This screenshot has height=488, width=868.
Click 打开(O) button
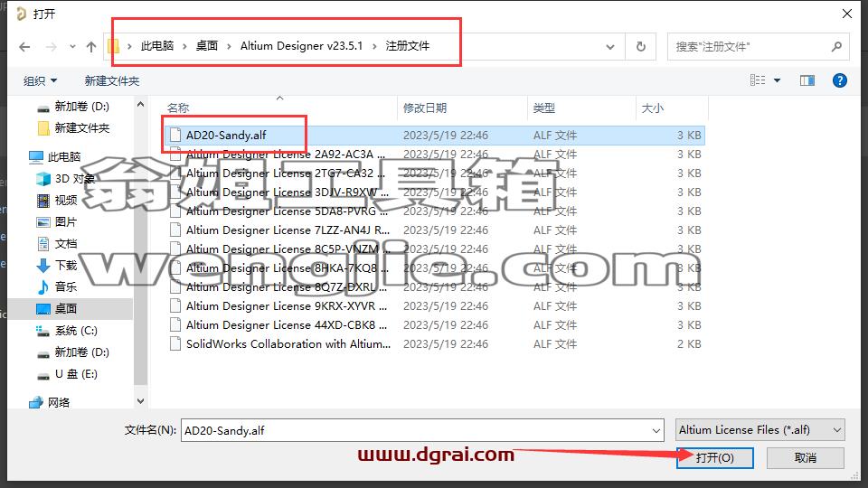tap(714, 458)
